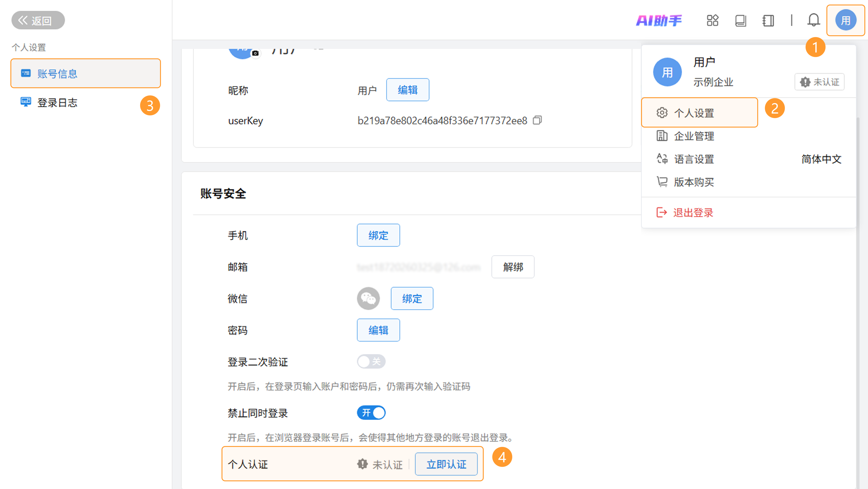Select 退出登录 to log out

(693, 212)
